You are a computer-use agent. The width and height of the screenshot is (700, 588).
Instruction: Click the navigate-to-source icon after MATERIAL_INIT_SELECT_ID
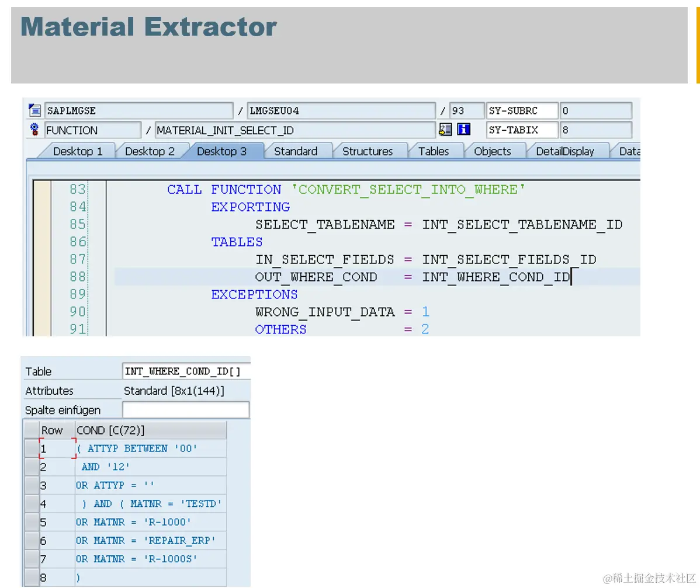click(x=445, y=130)
